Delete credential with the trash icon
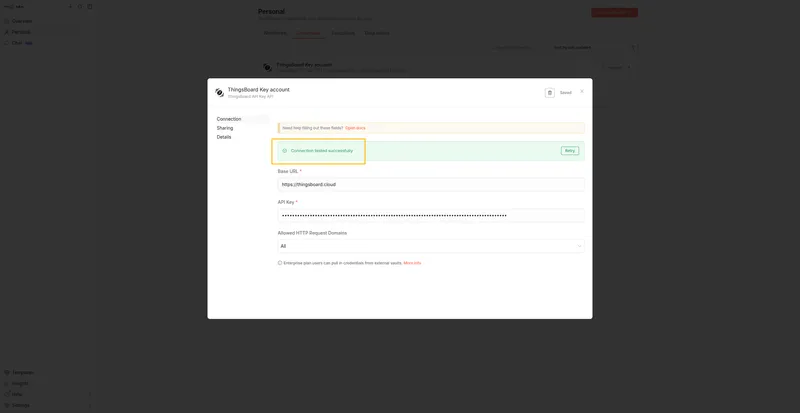The height and width of the screenshot is (413, 800). pyautogui.click(x=549, y=93)
